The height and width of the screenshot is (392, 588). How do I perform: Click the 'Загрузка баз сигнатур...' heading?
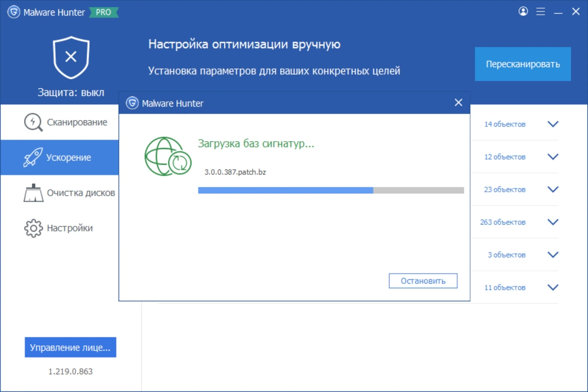tap(256, 144)
